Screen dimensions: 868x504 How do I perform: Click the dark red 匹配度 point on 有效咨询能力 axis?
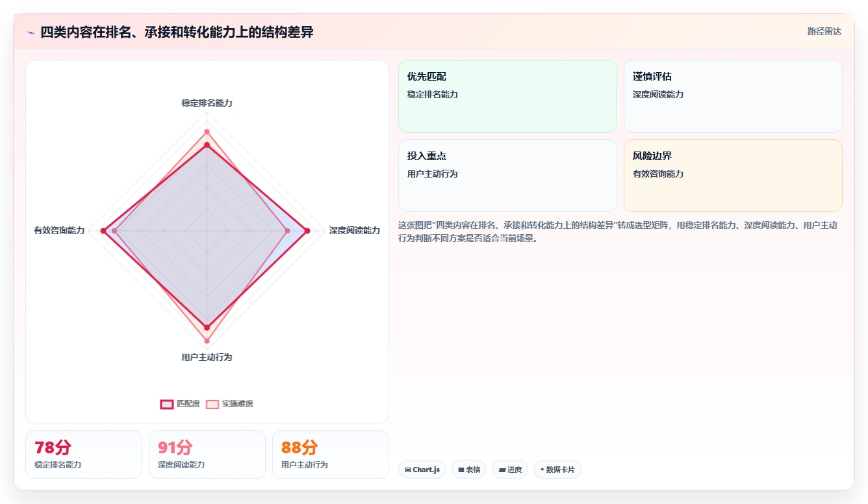[x=103, y=231]
